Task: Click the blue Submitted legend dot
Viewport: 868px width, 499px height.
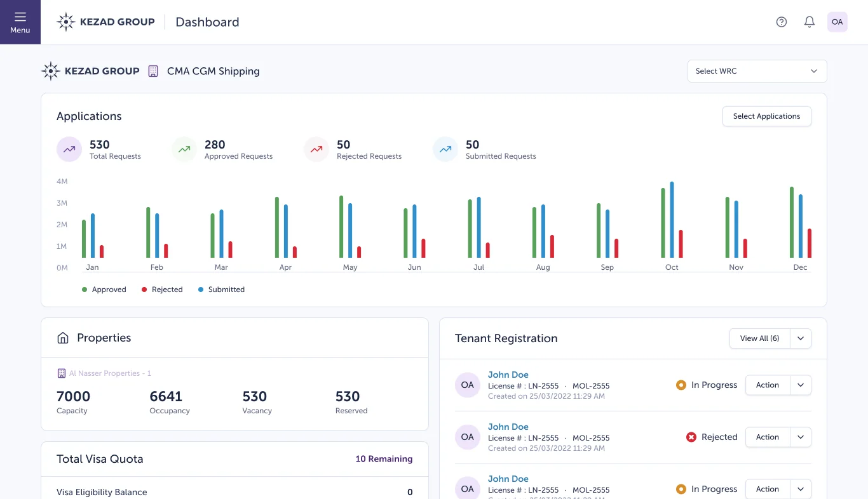Action: tap(201, 289)
